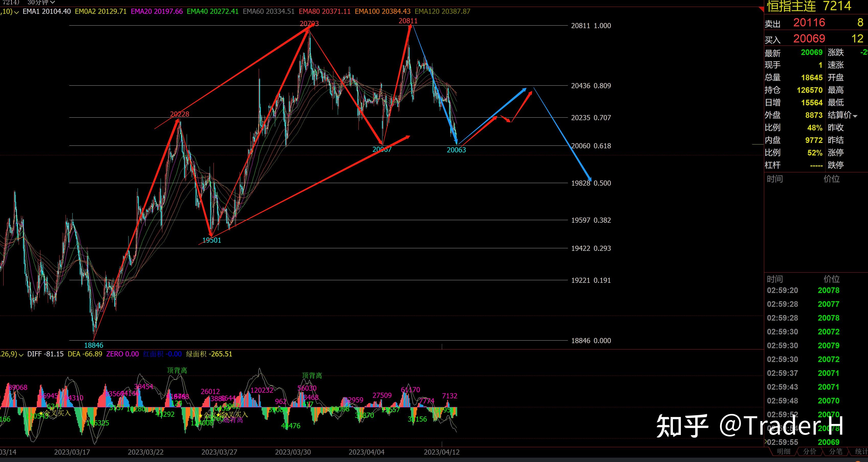868x462 pixels.
Task: Click the yellow arrow marker beside 02:59:55
Action: [x=765, y=442]
